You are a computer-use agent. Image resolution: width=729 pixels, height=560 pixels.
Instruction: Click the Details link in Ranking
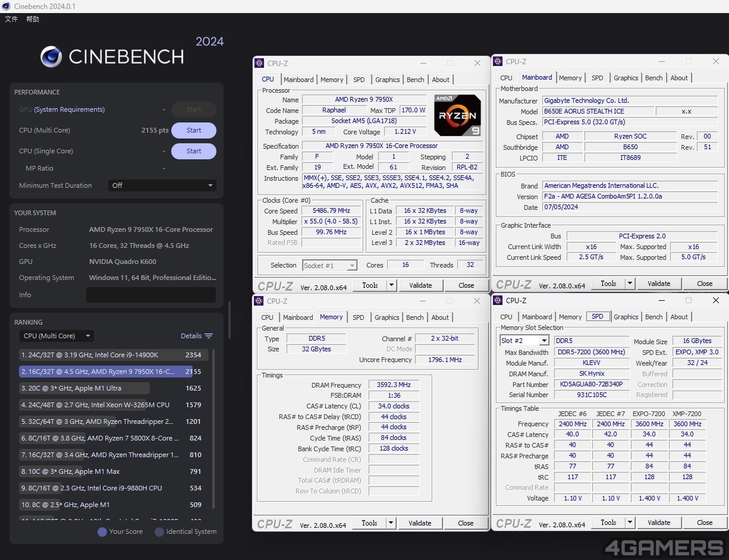191,336
